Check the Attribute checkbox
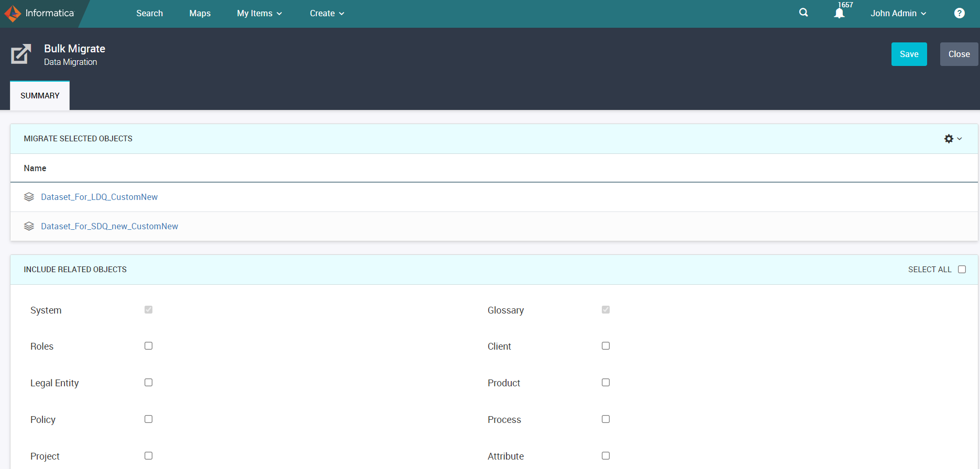980x469 pixels. (605, 455)
